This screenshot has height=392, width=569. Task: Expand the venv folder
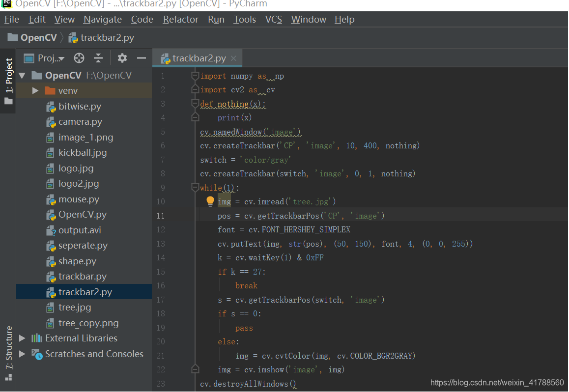click(x=35, y=91)
